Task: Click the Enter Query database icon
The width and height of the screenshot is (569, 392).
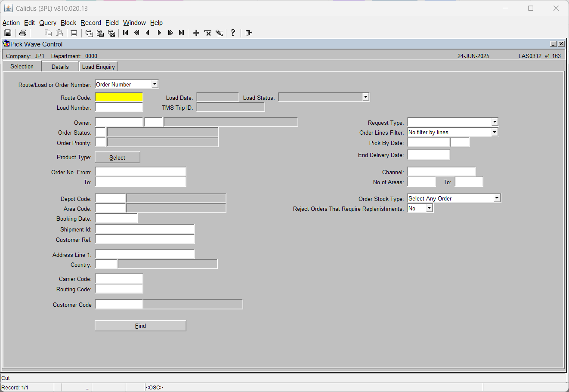Action: [x=89, y=33]
